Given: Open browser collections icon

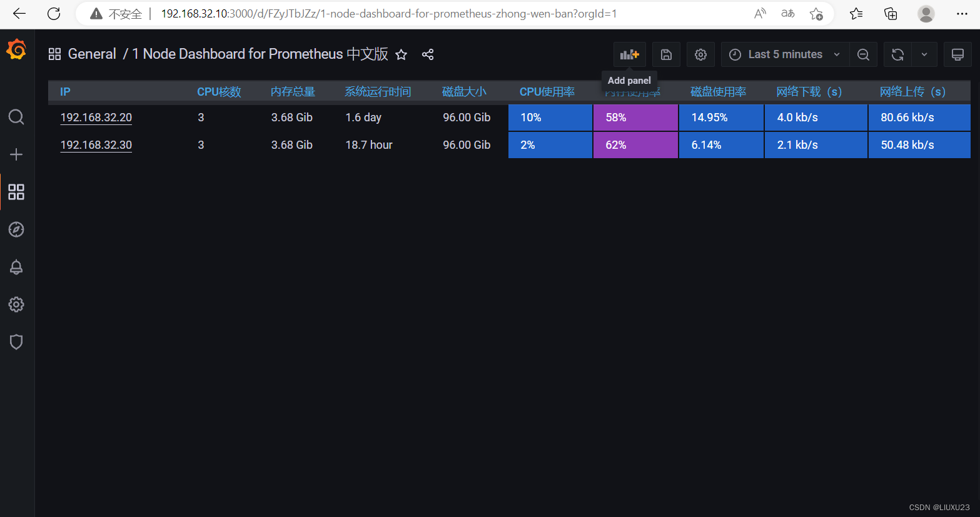Looking at the screenshot, I should 891,14.
